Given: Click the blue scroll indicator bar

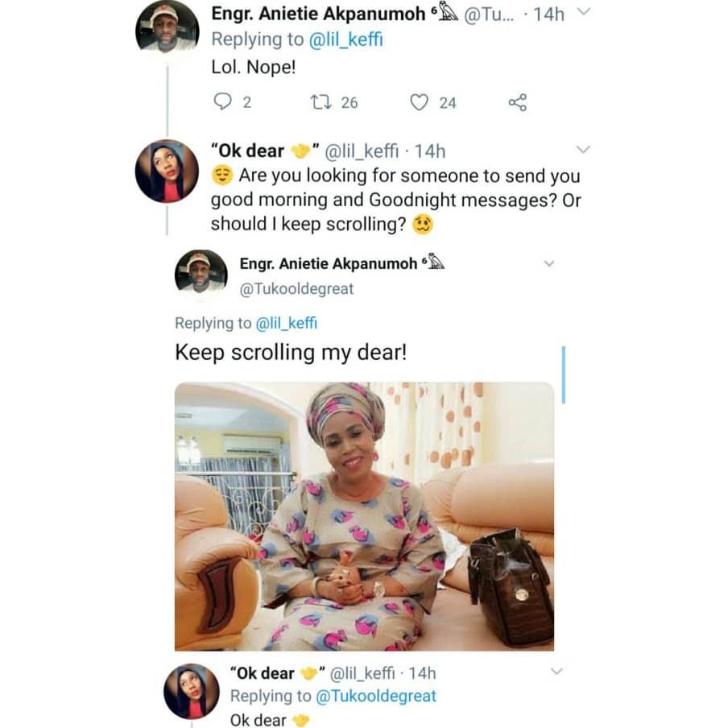Looking at the screenshot, I should pyautogui.click(x=563, y=374).
